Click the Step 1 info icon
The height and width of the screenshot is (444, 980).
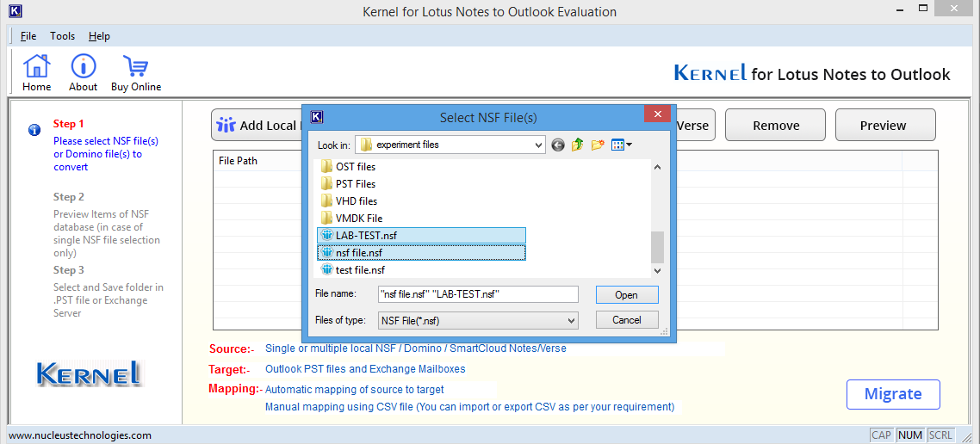point(34,130)
